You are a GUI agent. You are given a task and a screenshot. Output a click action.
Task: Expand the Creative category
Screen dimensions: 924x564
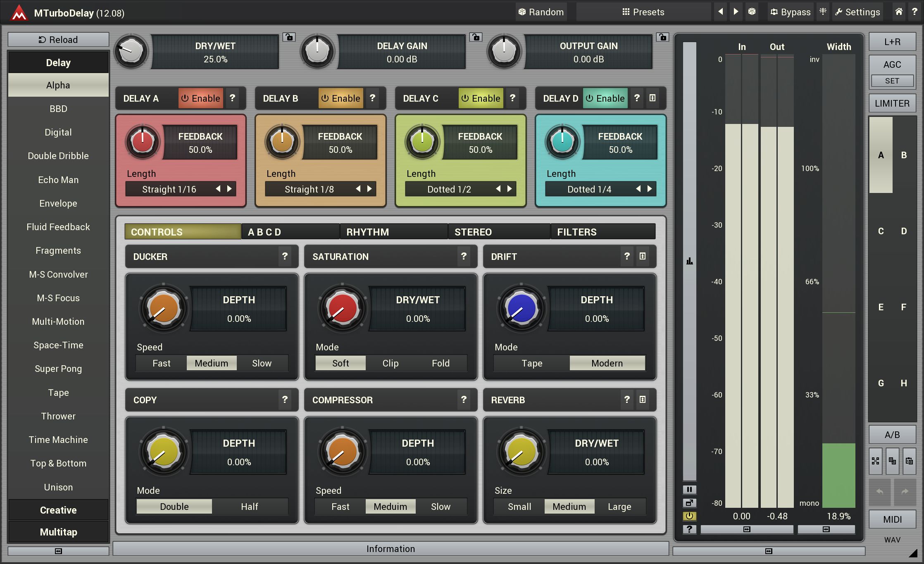point(58,510)
